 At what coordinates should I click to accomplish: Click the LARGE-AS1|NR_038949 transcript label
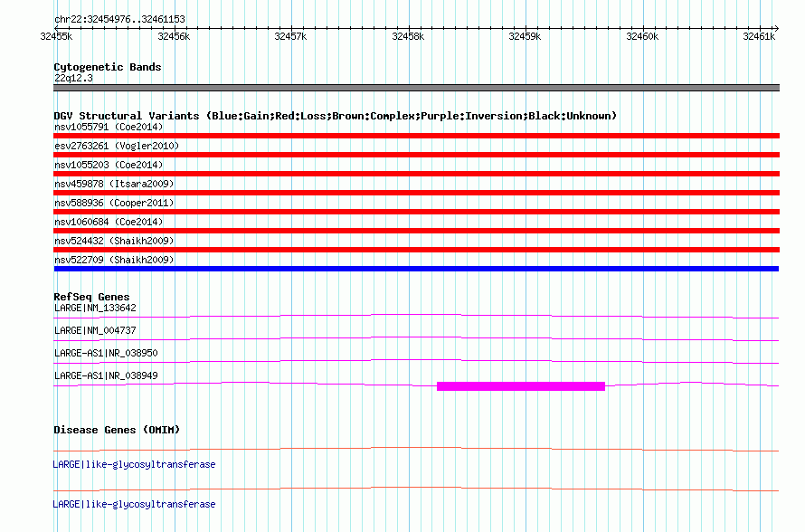click(x=106, y=375)
